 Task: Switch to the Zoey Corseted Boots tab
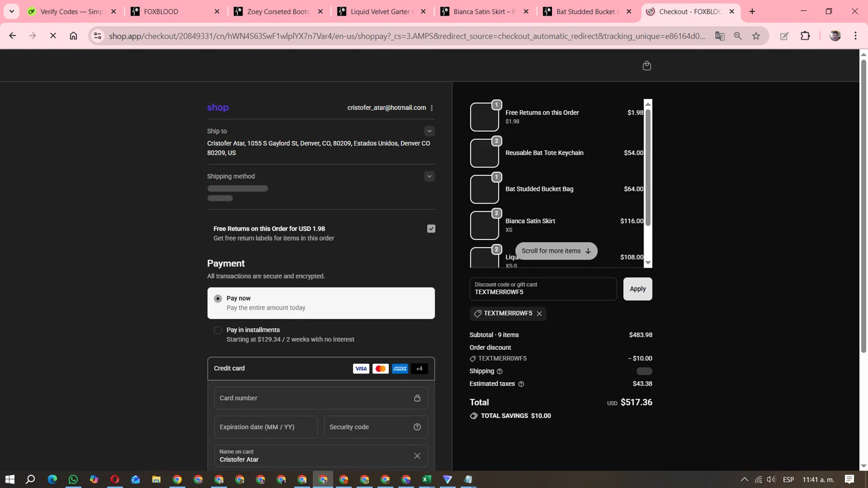(x=279, y=12)
